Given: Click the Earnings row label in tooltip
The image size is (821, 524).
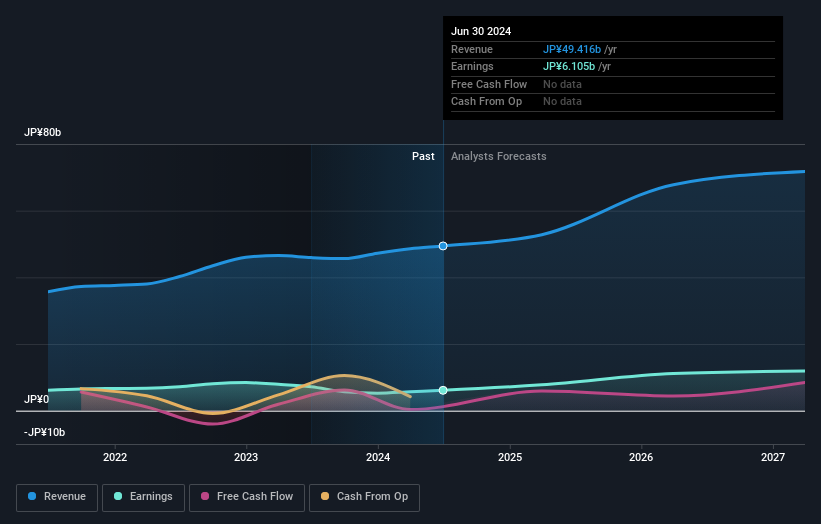Looking at the screenshot, I should pos(472,66).
